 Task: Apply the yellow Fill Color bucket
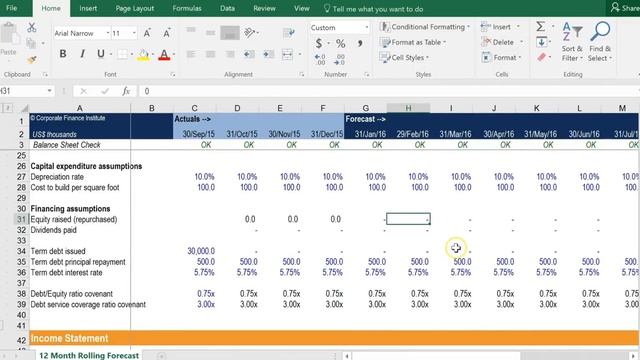(x=143, y=54)
